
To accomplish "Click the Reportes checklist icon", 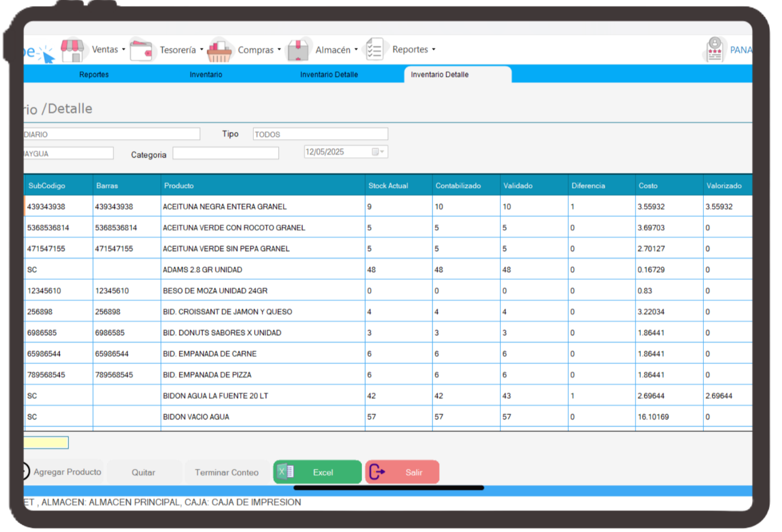I will (375, 50).
